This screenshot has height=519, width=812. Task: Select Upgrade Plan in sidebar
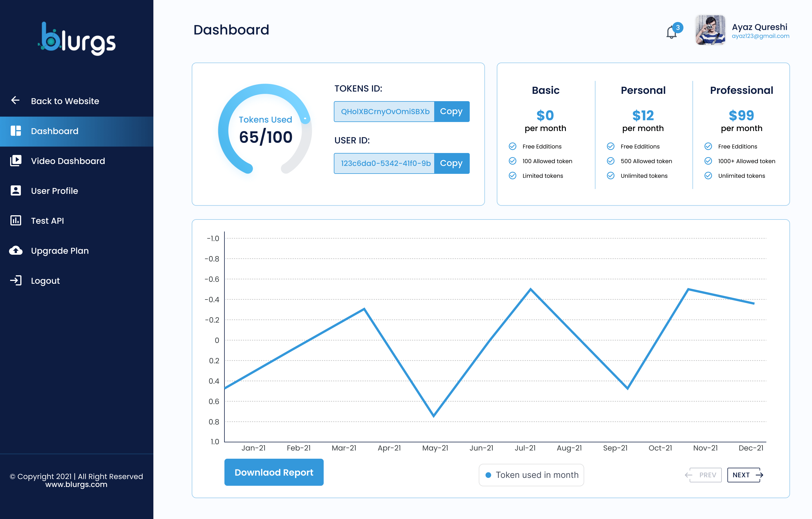(60, 251)
